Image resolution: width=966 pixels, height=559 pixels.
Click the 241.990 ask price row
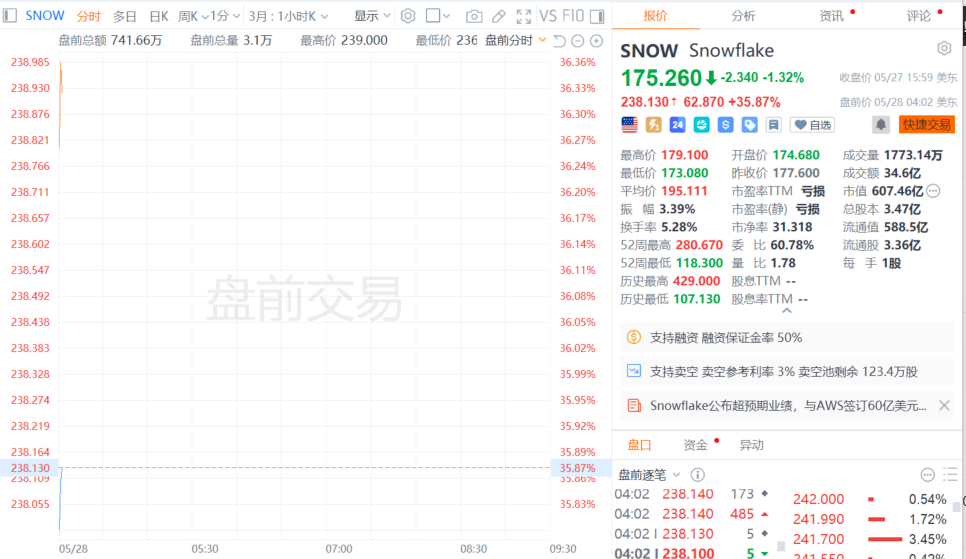870,520
